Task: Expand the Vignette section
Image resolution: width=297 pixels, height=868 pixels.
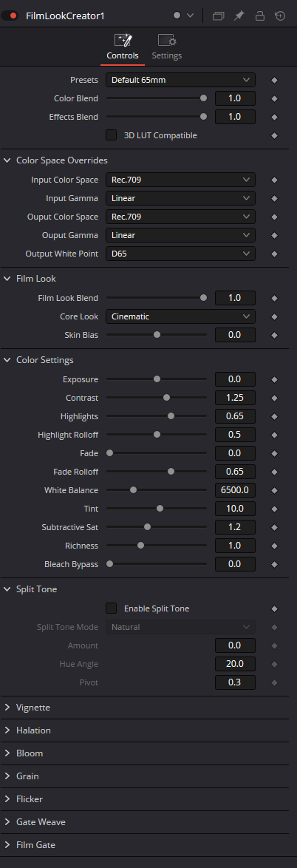Action: click(x=7, y=708)
